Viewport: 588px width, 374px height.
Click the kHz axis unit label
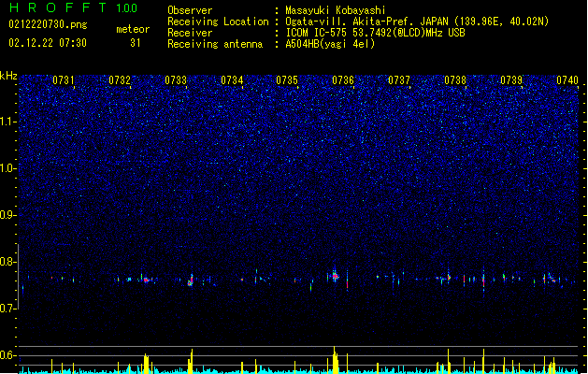coord(8,76)
